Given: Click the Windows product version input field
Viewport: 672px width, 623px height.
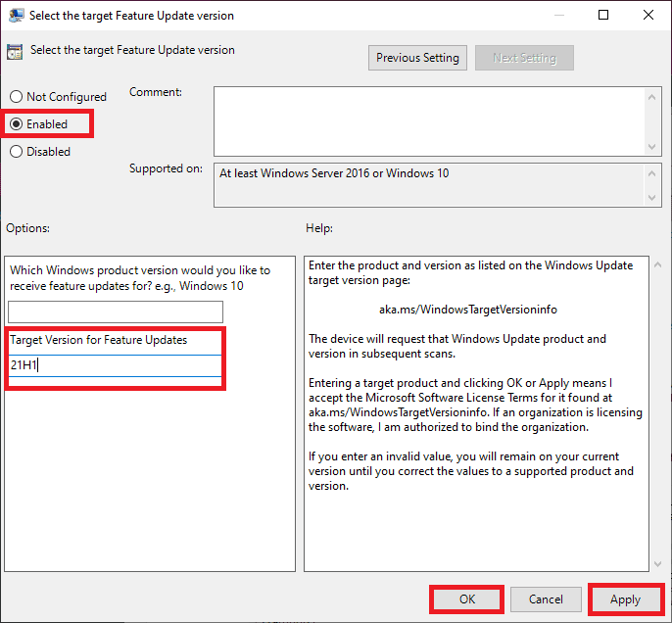Looking at the screenshot, I should pyautogui.click(x=116, y=311).
